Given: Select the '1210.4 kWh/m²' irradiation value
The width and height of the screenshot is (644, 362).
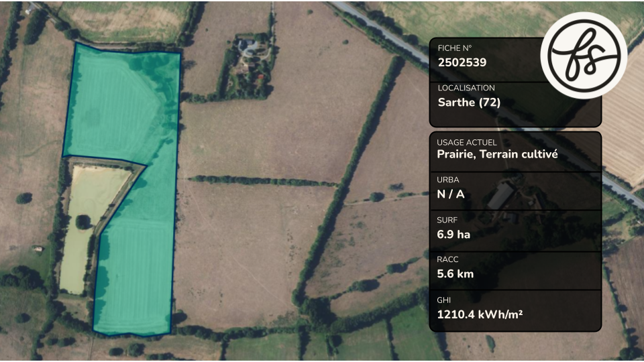Looking at the screenshot, I should (x=480, y=314).
